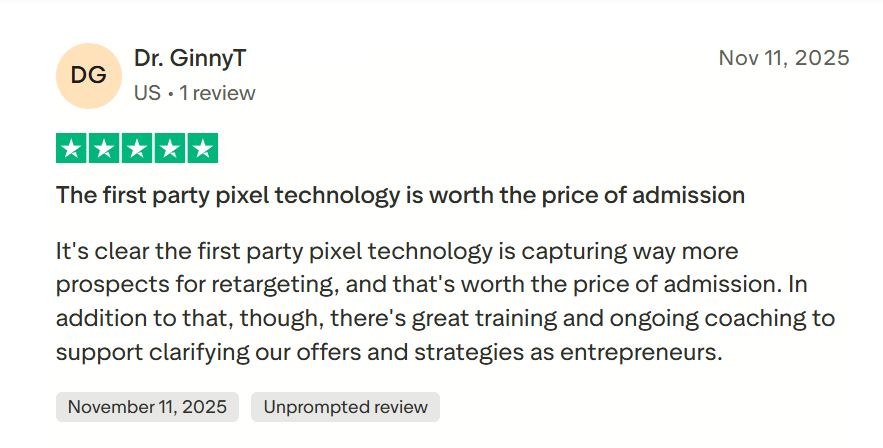Click the fifth green rating star
This screenshot has width=883, height=448.
(202, 149)
